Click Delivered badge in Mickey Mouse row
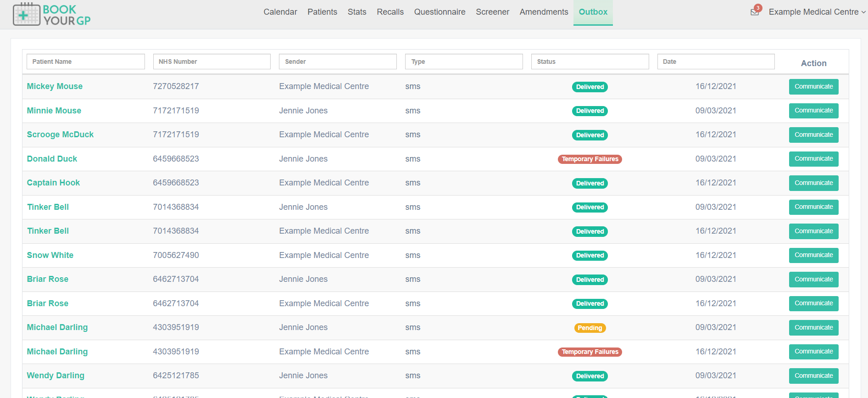Screen dimensions: 868x398 pos(590,87)
